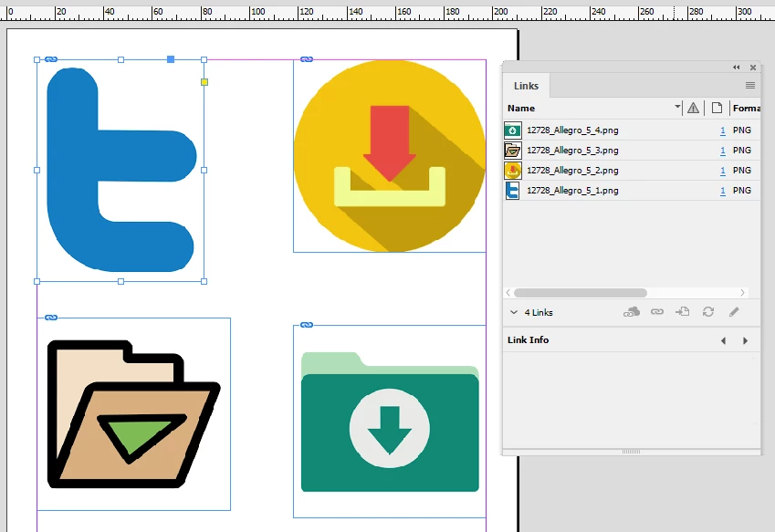Viewport: 775px width, 532px height.
Task: Click the Update Link refresh icon
Action: point(708,312)
